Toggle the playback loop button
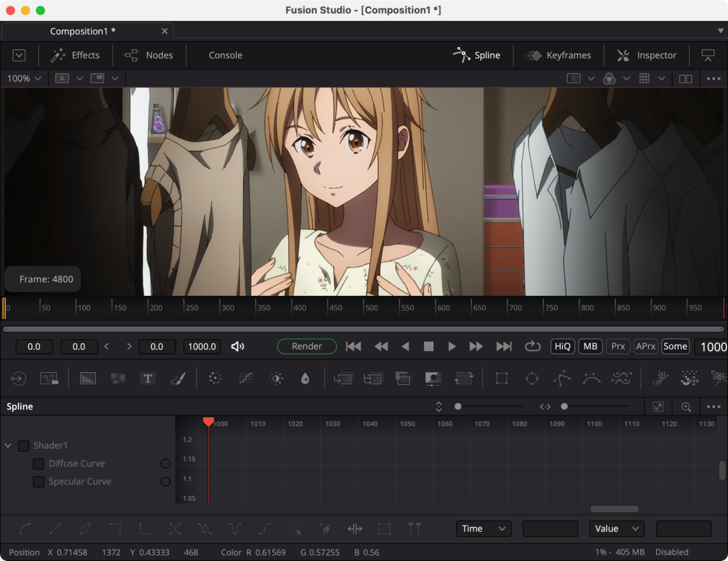 pos(533,346)
